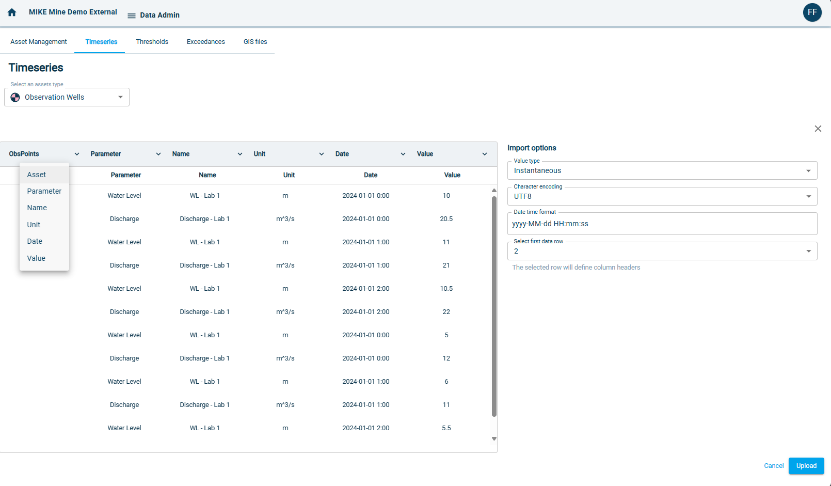Click the home icon in top bar
The width and height of the screenshot is (831, 486).
pyautogui.click(x=12, y=12)
